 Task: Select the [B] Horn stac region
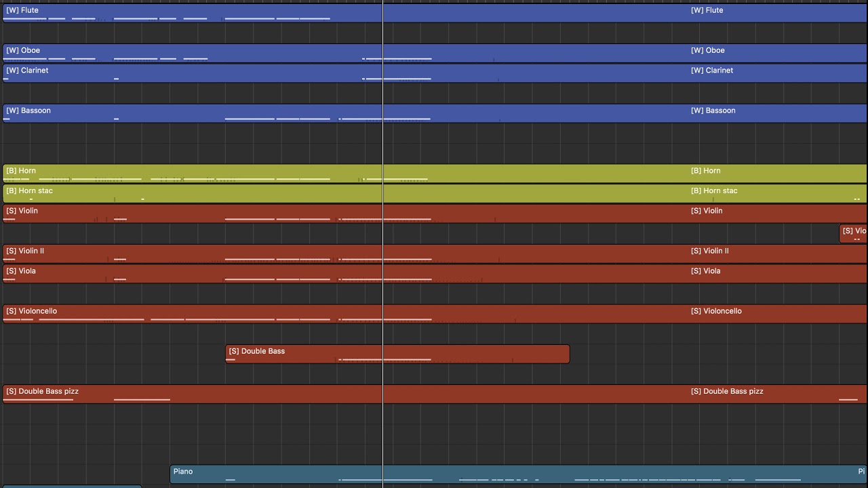click(x=435, y=194)
